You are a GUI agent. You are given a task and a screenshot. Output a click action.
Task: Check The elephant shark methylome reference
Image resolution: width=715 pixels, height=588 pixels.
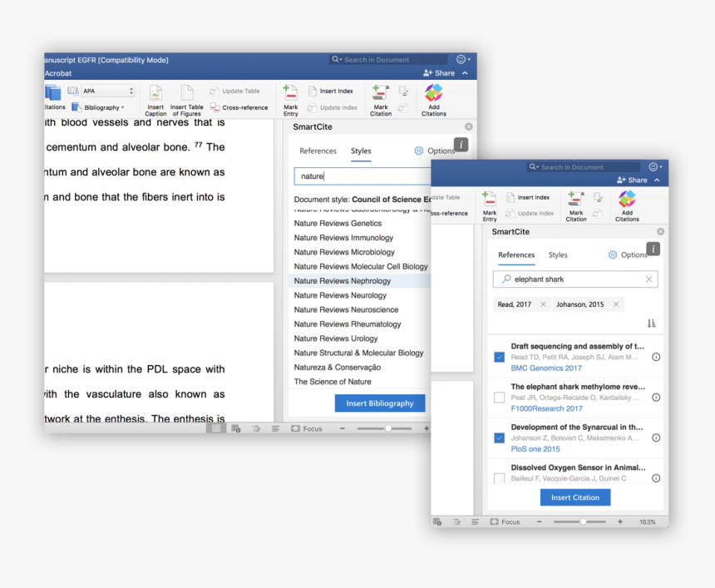(500, 398)
